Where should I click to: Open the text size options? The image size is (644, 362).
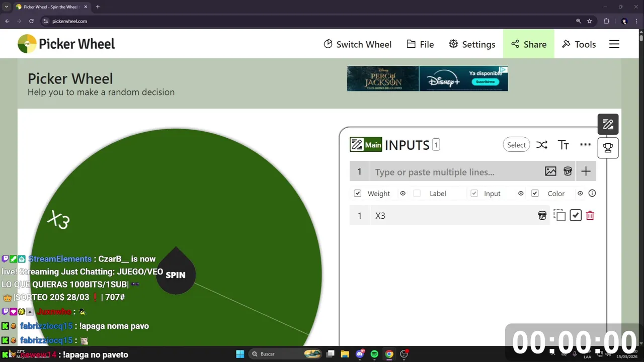(x=563, y=145)
